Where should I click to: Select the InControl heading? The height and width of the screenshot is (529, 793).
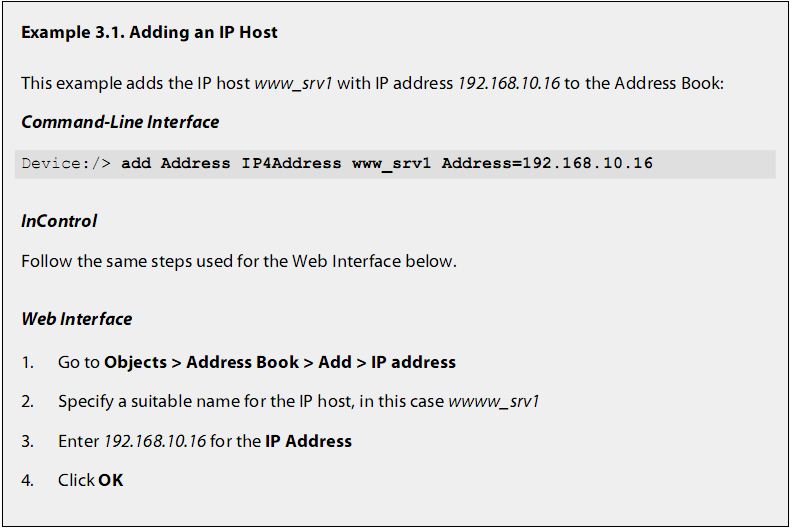(x=59, y=221)
